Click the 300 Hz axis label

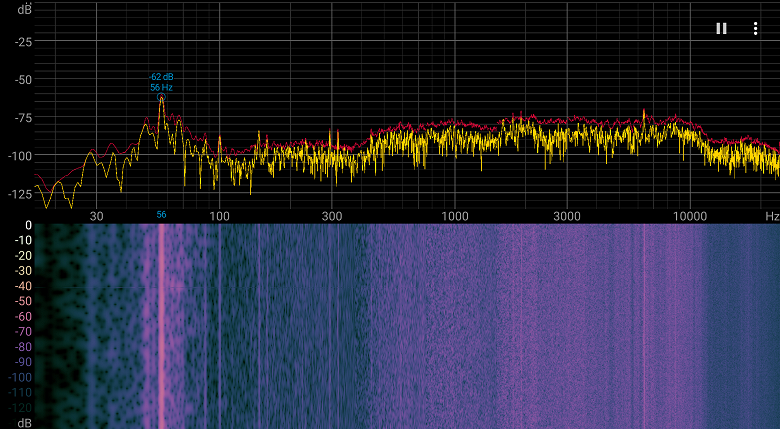coord(332,216)
